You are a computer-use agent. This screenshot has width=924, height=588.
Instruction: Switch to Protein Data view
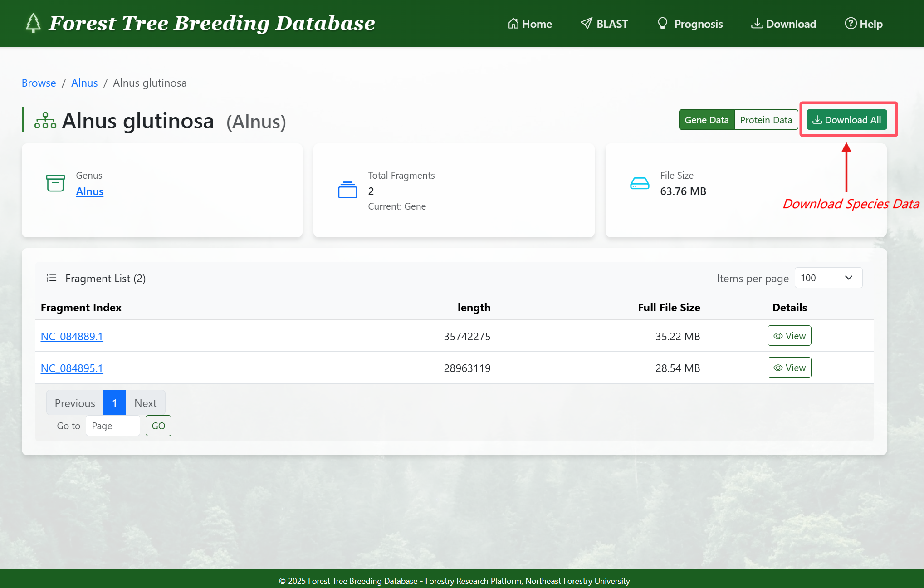tap(766, 120)
